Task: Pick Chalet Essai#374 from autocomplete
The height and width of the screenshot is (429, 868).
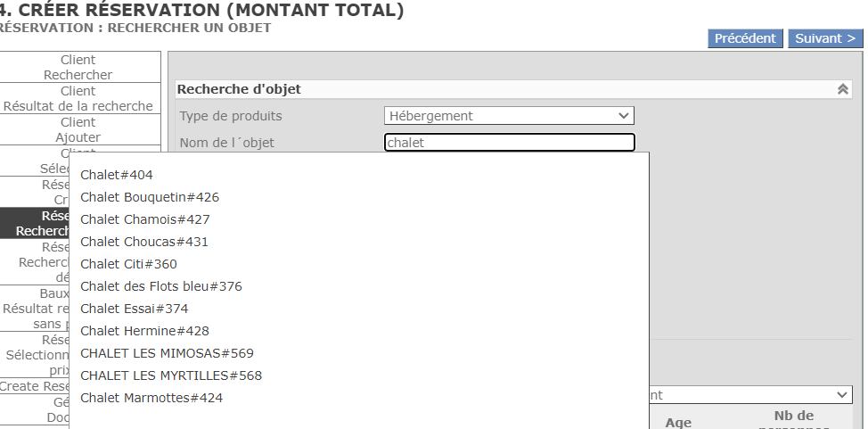Action: pos(134,309)
